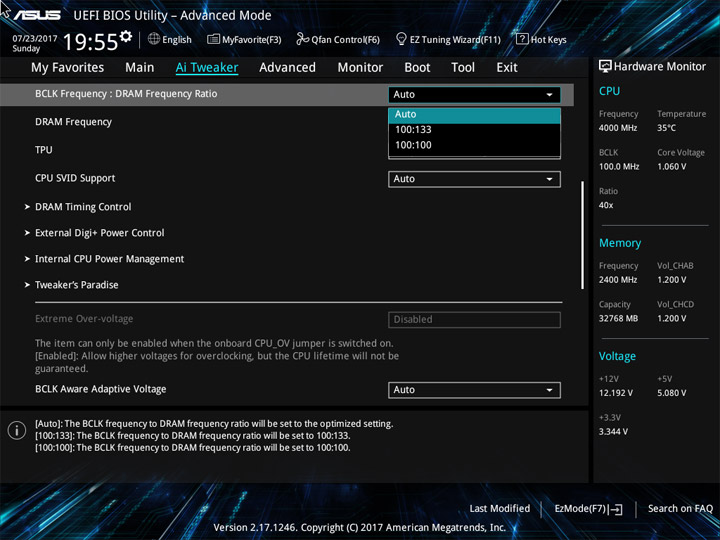Expand External Digi+ Power Control
This screenshot has width=720, height=540.
pos(100,233)
